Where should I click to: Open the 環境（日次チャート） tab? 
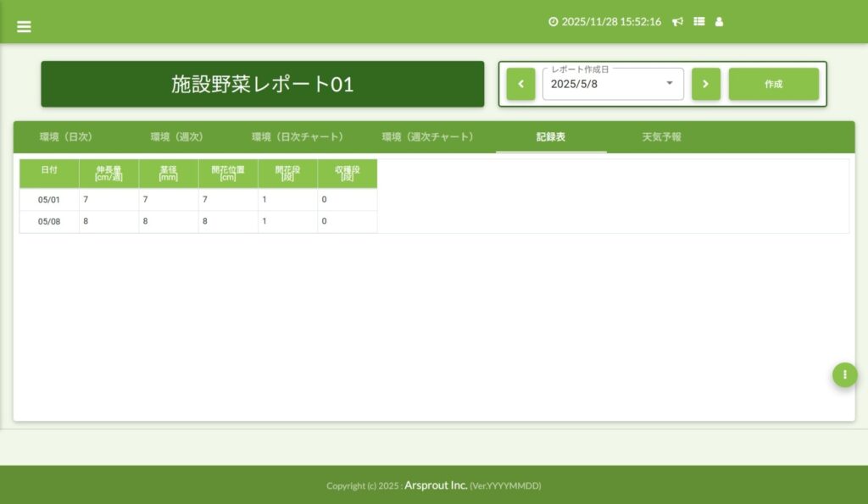[x=297, y=136]
